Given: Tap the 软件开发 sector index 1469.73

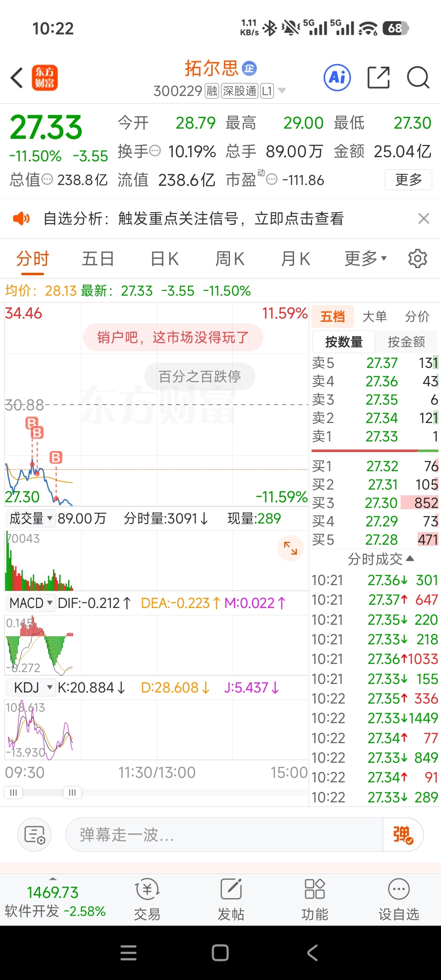Looking at the screenshot, I should point(55,901).
